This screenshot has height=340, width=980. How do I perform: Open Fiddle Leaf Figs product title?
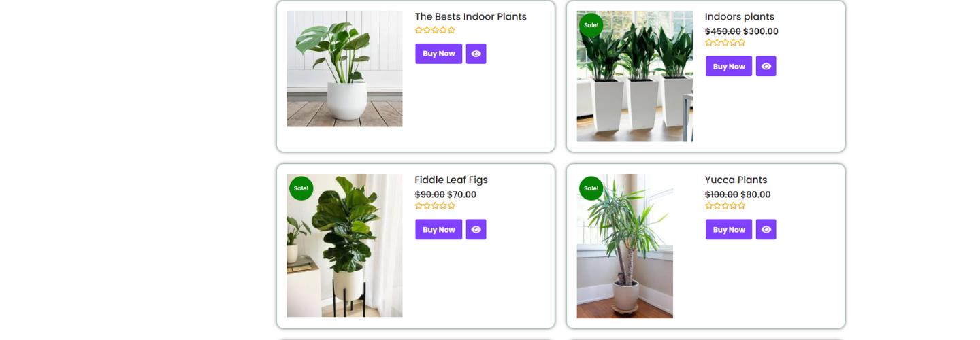coord(451,180)
